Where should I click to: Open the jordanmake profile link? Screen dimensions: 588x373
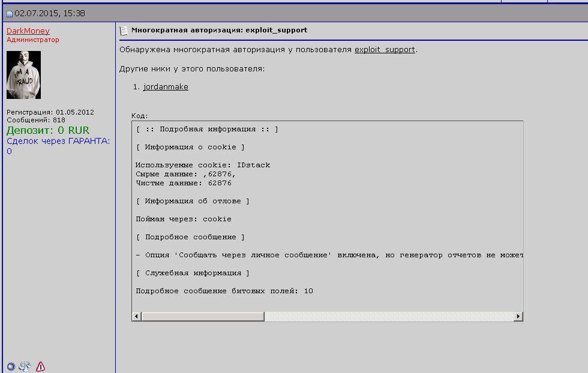click(166, 86)
